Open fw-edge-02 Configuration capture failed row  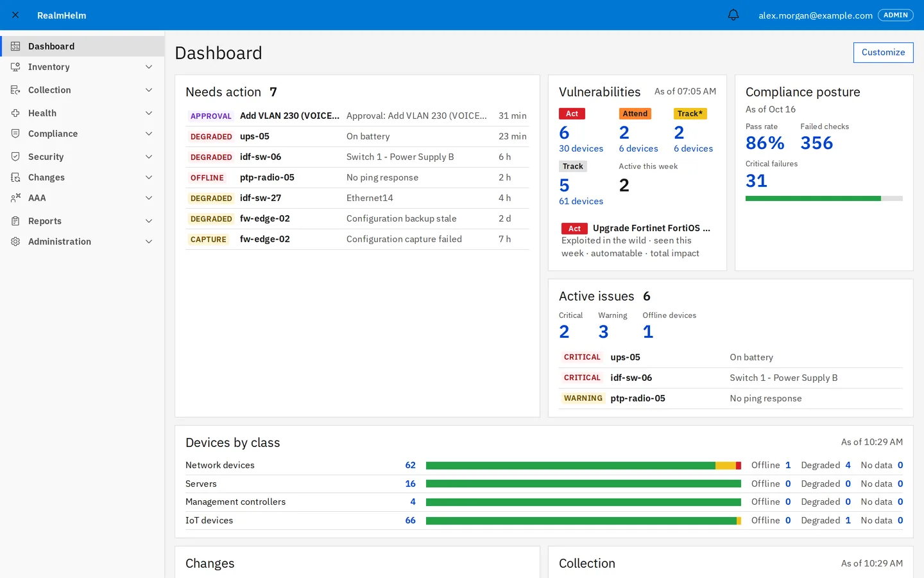(x=357, y=239)
